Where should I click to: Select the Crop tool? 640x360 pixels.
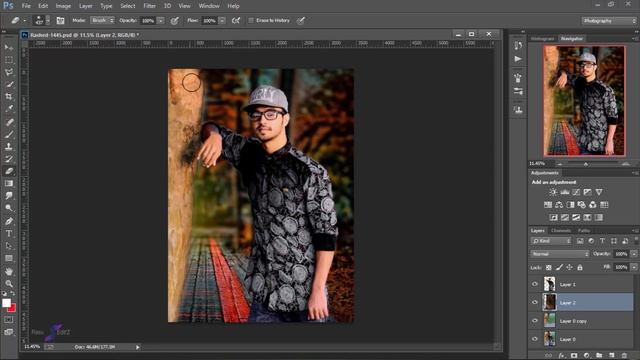[x=9, y=97]
